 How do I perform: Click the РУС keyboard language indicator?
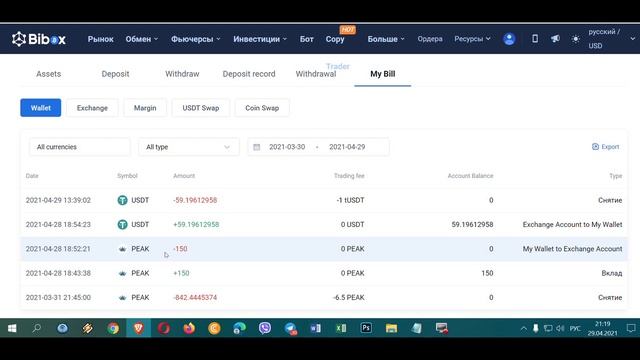[x=575, y=329]
